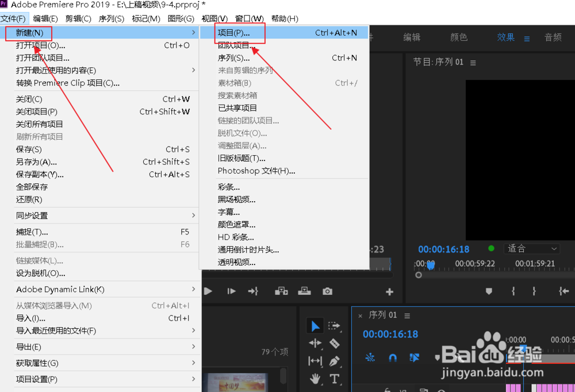Choose 序列(S)... in the New submenu
The image size is (575, 392).
pos(284,58)
